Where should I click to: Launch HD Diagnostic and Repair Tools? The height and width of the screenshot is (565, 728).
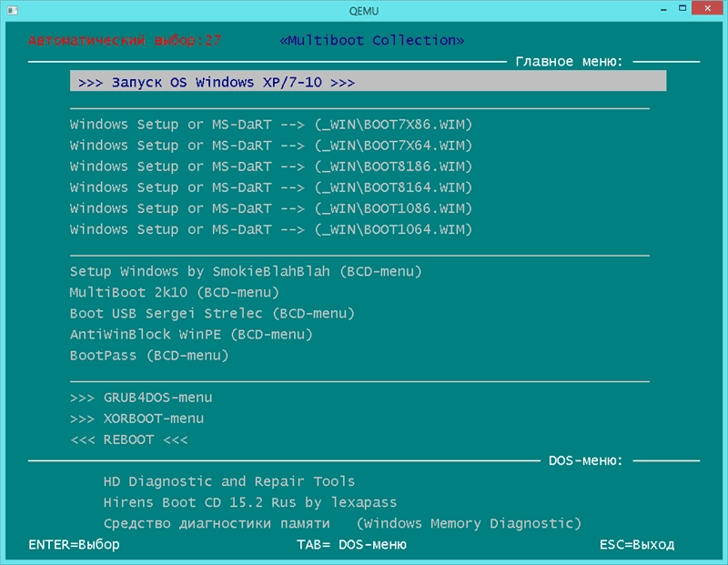pos(229,481)
